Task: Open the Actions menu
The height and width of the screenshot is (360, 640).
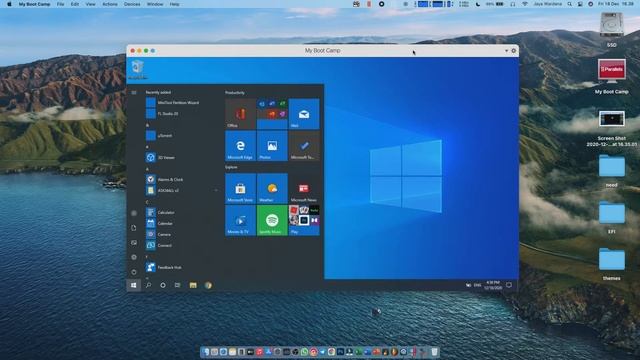Action: 110,4
